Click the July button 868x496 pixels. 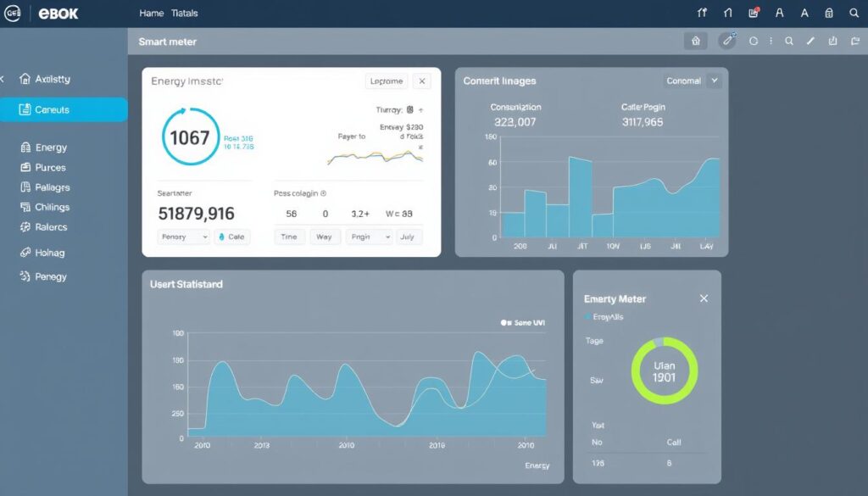(408, 237)
